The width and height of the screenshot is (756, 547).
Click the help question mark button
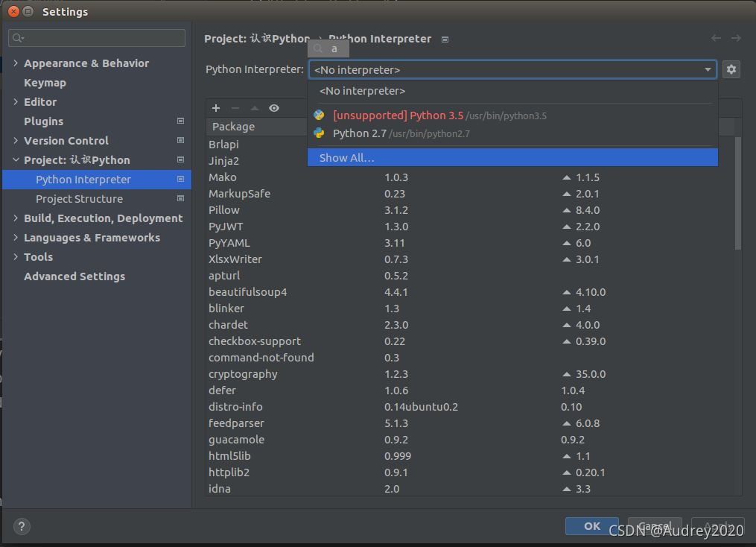[22, 526]
